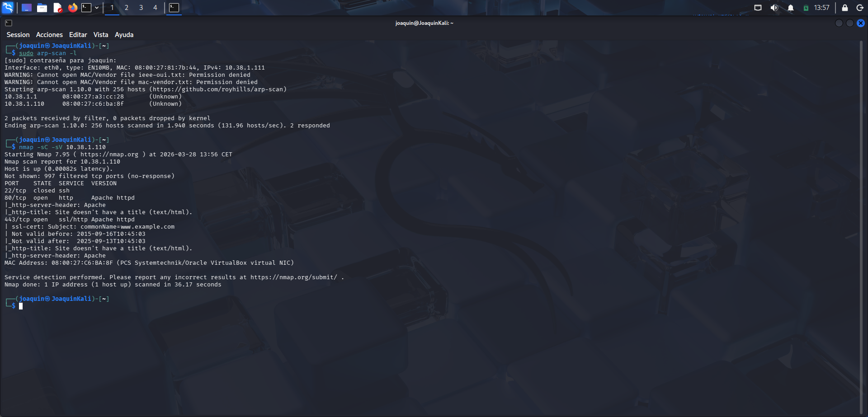Open the Session menu
The width and height of the screenshot is (868, 417).
tap(18, 35)
